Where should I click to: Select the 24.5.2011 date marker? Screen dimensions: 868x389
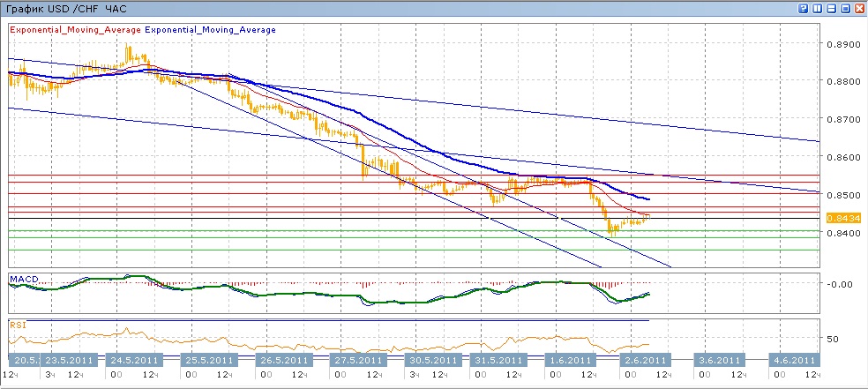click(x=134, y=360)
